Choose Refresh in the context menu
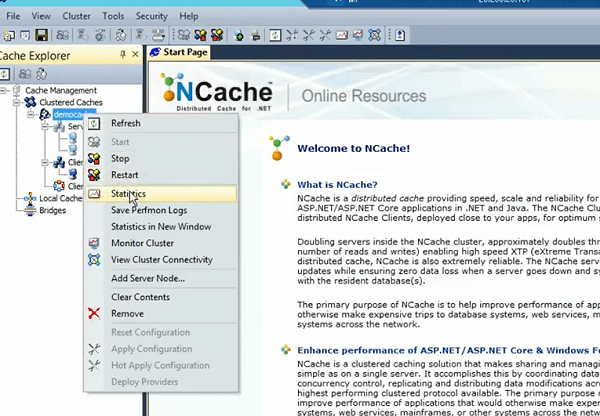Image resolution: width=600 pixels, height=416 pixels. (x=161, y=123)
